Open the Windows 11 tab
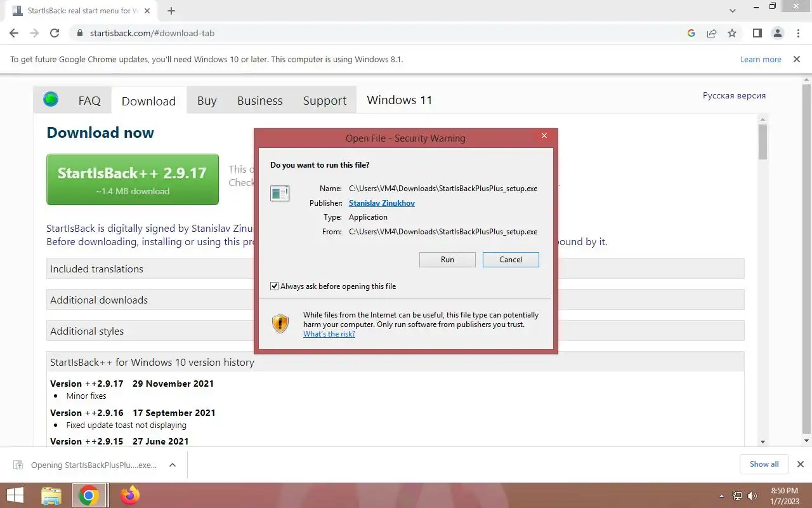The height and width of the screenshot is (508, 812). [400, 100]
